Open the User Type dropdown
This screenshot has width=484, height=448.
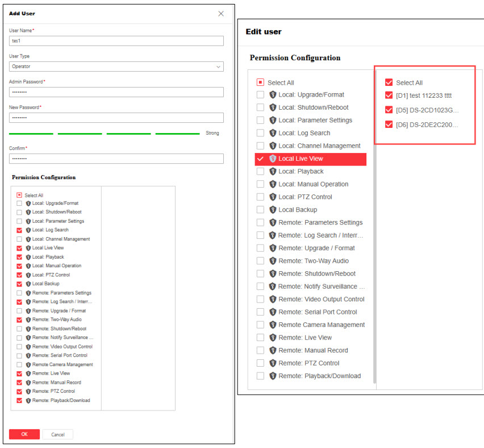click(x=116, y=67)
